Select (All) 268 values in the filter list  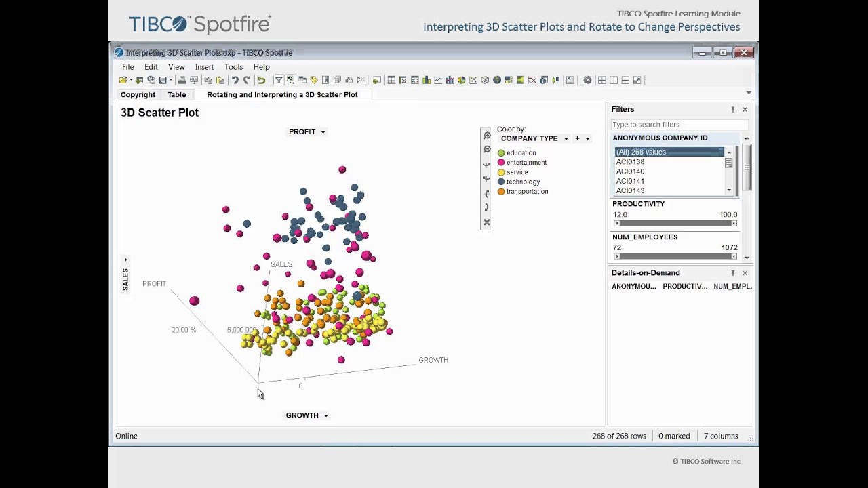tap(669, 152)
